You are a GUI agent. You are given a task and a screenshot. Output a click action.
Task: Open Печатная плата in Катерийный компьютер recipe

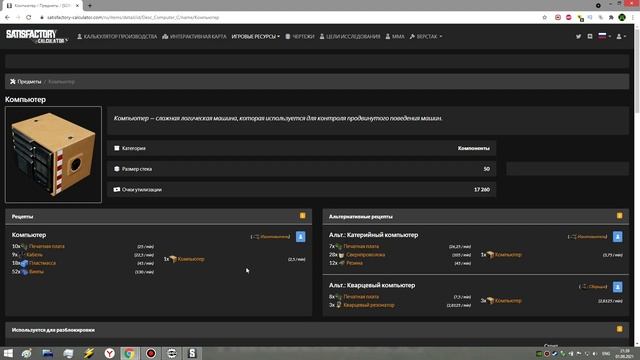point(361,247)
